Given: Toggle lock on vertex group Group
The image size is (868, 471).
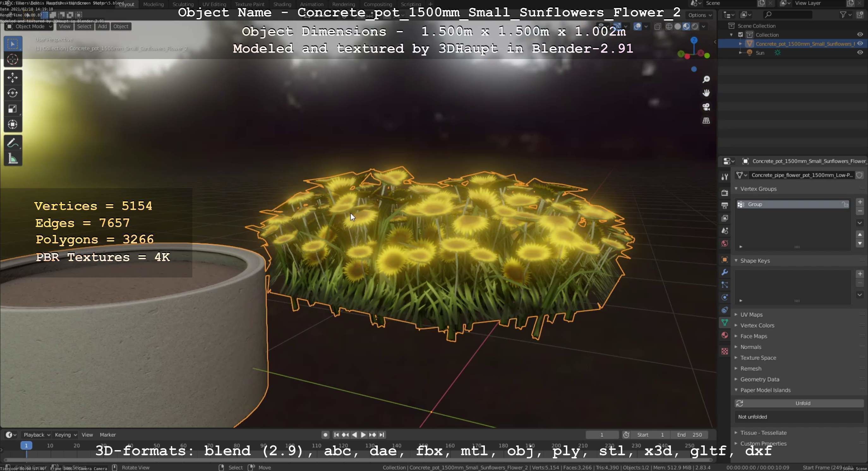Looking at the screenshot, I should (x=845, y=204).
